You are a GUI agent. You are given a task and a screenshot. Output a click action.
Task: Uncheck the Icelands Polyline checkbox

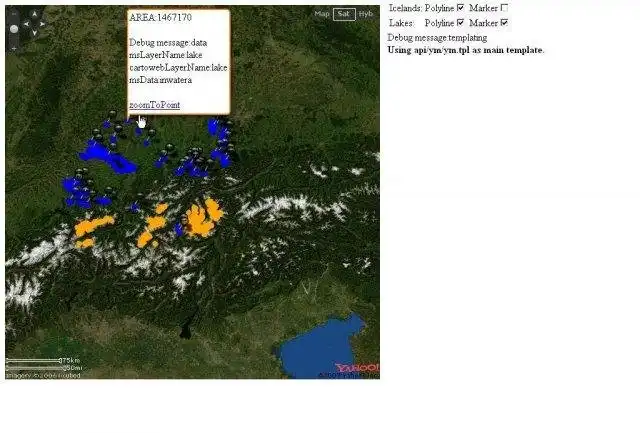coord(460,8)
